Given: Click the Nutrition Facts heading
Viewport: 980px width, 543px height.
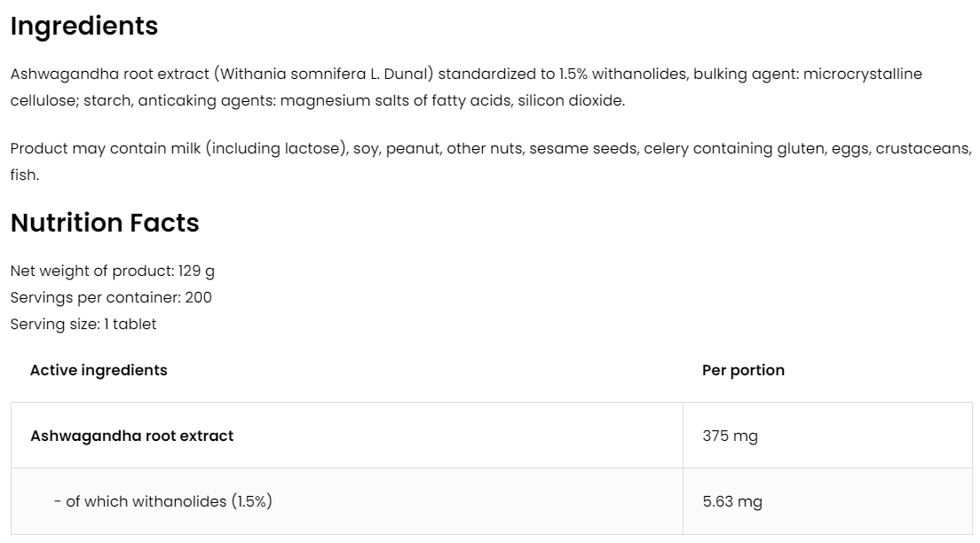Looking at the screenshot, I should 105,223.
